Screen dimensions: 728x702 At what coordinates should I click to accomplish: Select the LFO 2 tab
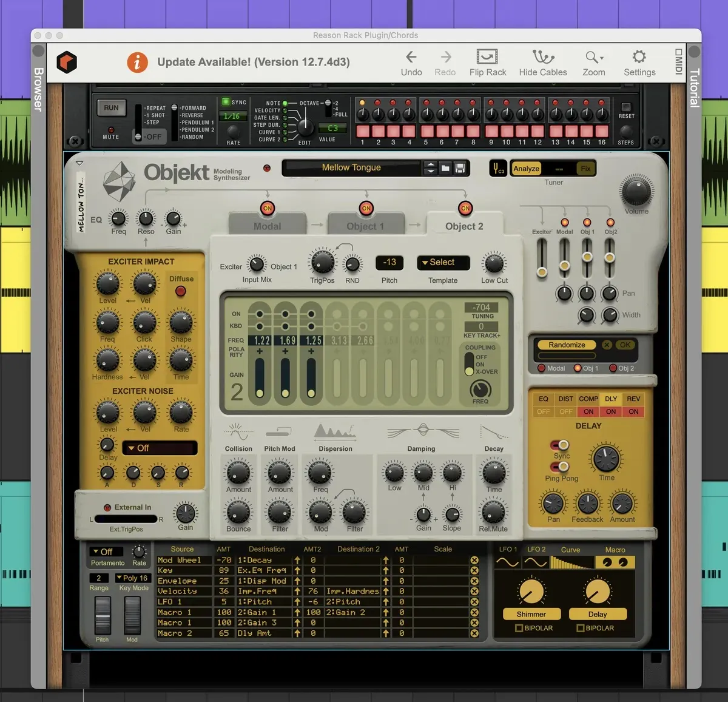pos(536,549)
